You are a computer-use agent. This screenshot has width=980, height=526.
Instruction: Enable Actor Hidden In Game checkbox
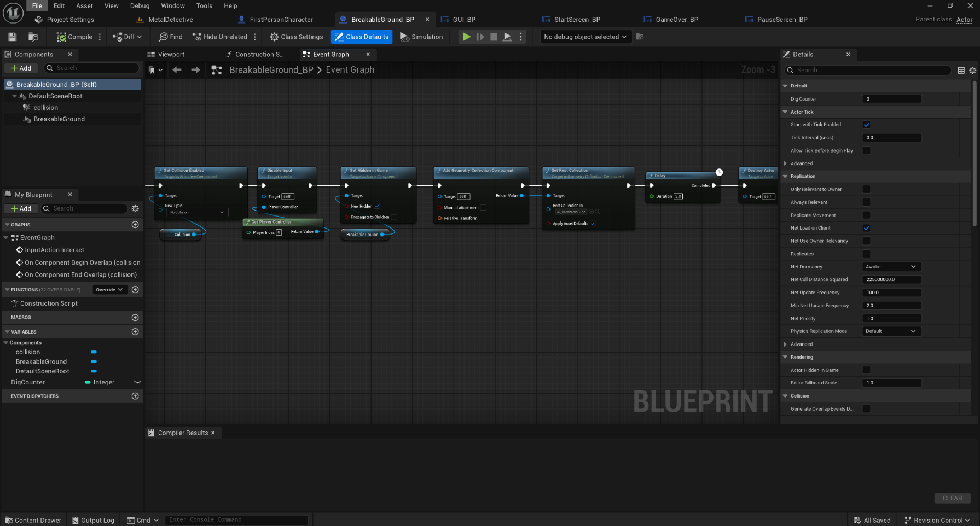(x=866, y=370)
